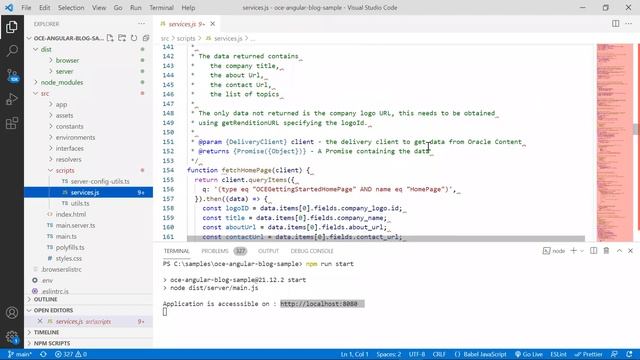Open the Terminal menu
This screenshot has height=360, width=640.
(x=161, y=8)
